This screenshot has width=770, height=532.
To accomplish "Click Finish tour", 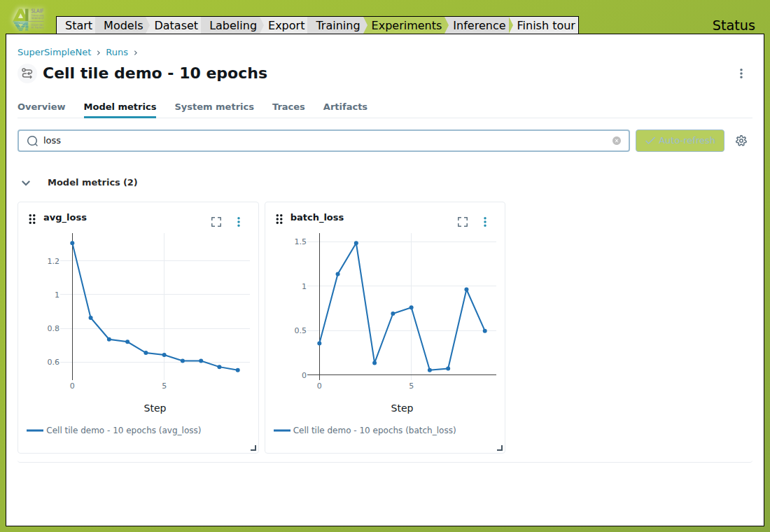I will (x=545, y=25).
